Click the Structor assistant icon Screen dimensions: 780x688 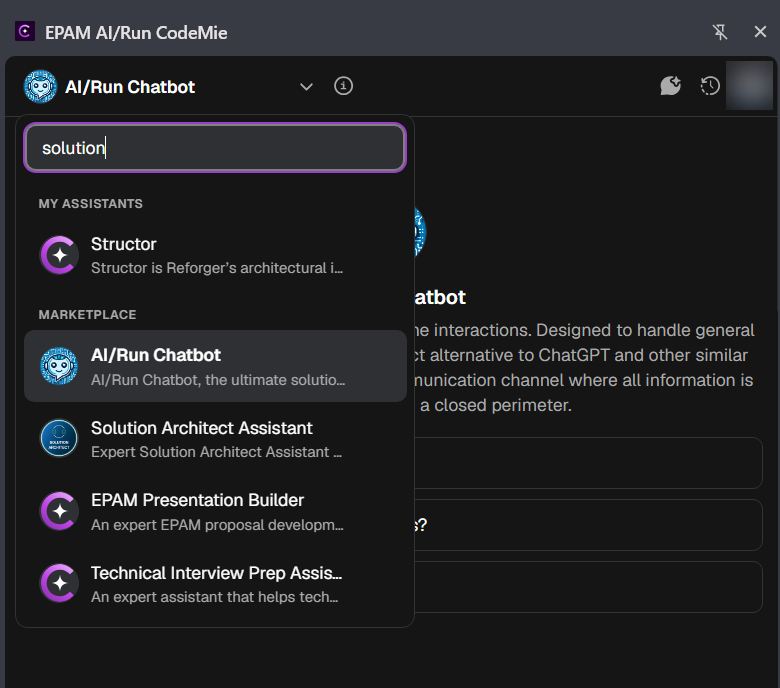59,255
